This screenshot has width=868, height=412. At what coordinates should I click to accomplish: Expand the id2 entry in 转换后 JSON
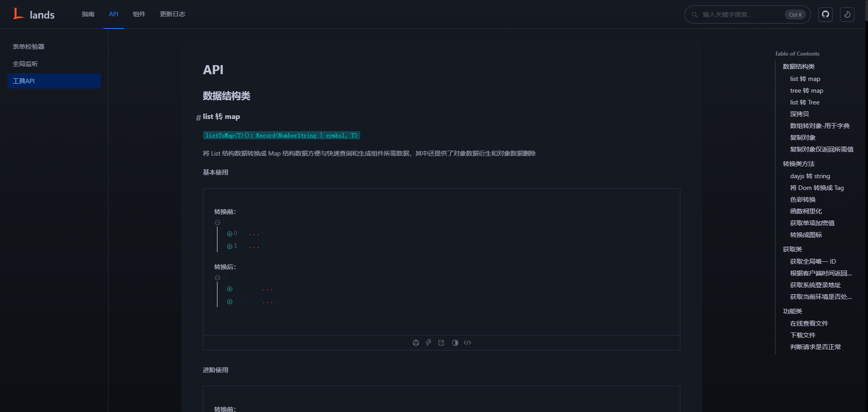(x=230, y=302)
